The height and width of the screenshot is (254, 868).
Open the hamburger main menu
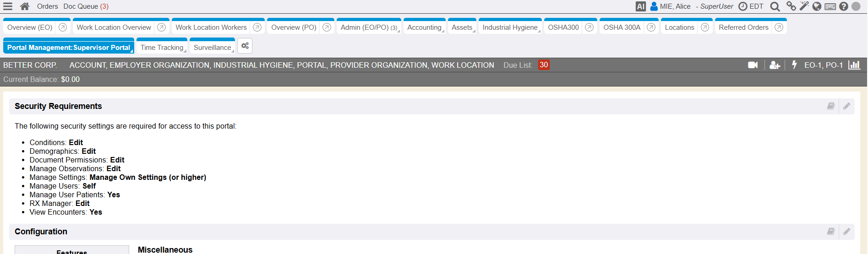8,6
